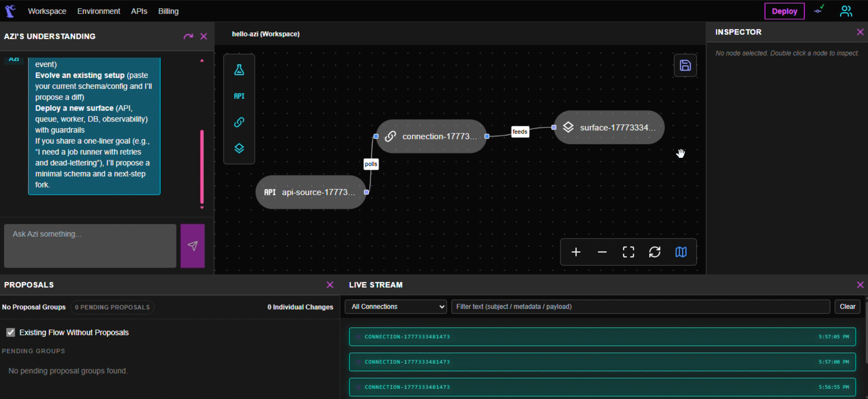
Task: Click the chat panel pink scrollbar thumb
Action: [202, 166]
